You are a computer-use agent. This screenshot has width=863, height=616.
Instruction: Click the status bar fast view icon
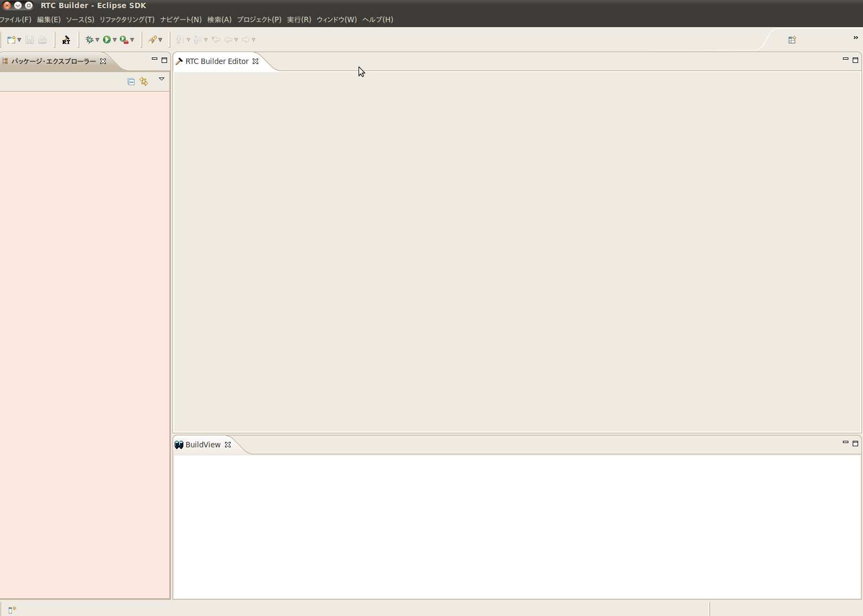tap(12, 610)
